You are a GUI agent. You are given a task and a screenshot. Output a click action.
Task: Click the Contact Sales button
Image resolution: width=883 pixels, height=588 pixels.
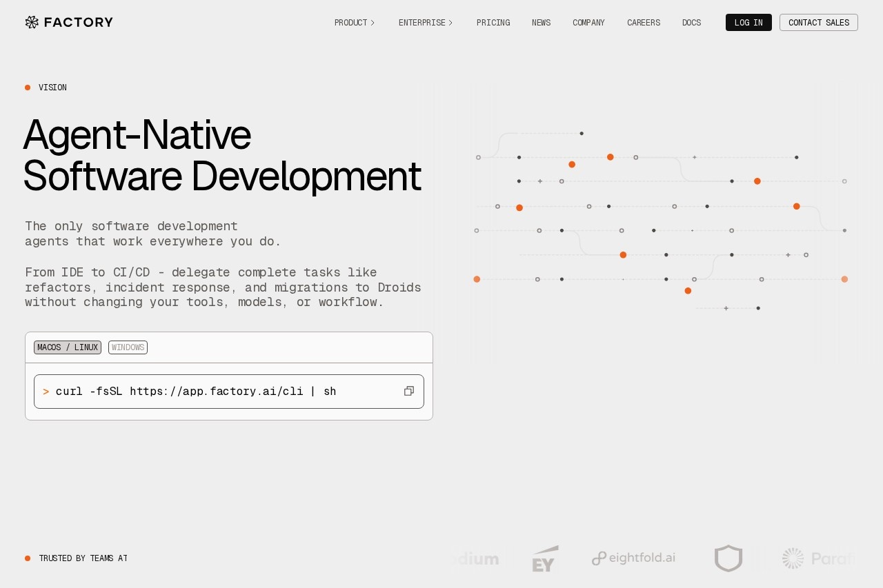click(818, 23)
